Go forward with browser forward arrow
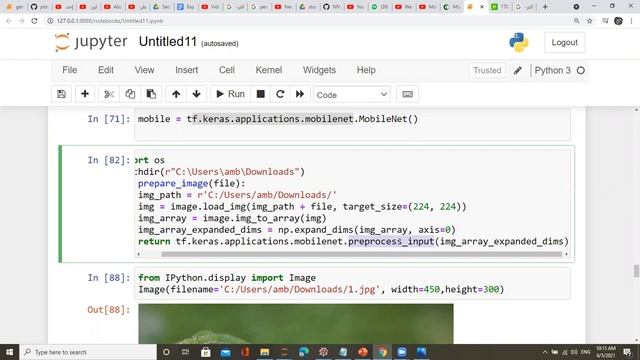Screen dimensions: 640x360 (22, 21)
